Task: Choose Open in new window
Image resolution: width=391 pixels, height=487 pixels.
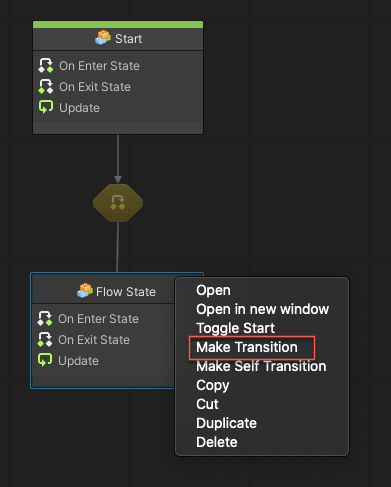Action: 262,309
